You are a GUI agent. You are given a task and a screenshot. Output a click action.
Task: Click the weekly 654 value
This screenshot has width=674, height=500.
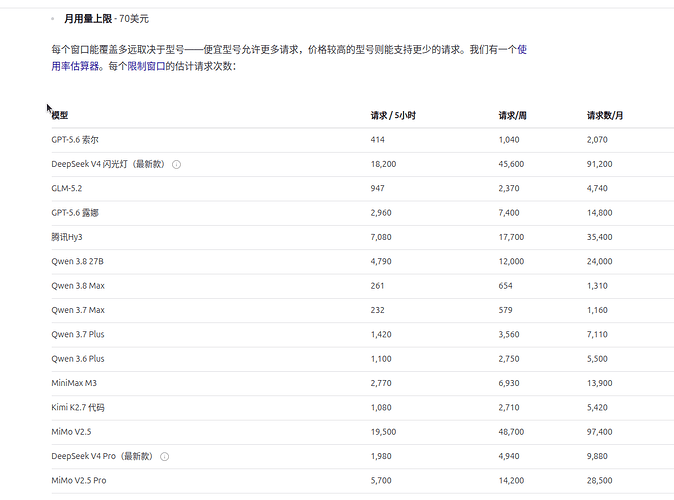[506, 285]
